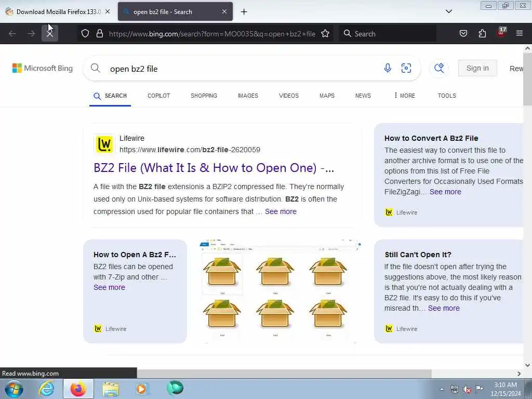This screenshot has height=399, width=532.
Task: Select the 'open bz2 file - Search' tab
Action: coord(175,11)
